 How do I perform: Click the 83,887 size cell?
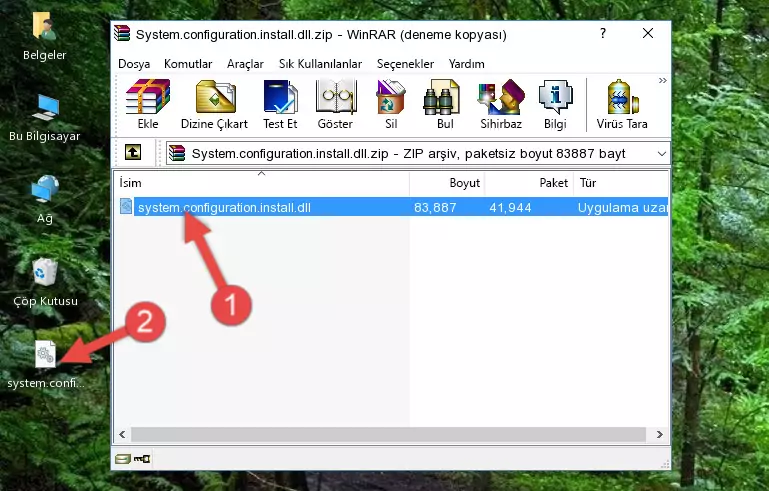pyautogui.click(x=435, y=207)
